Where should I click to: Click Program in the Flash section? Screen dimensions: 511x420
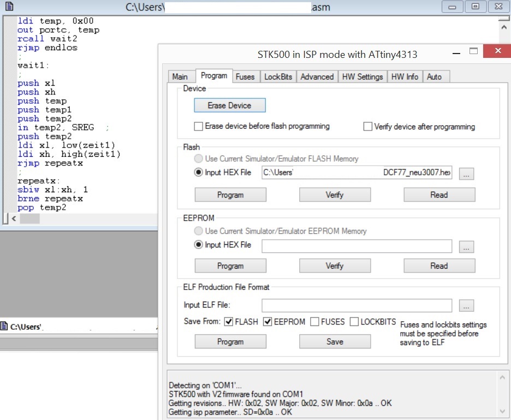click(x=230, y=194)
